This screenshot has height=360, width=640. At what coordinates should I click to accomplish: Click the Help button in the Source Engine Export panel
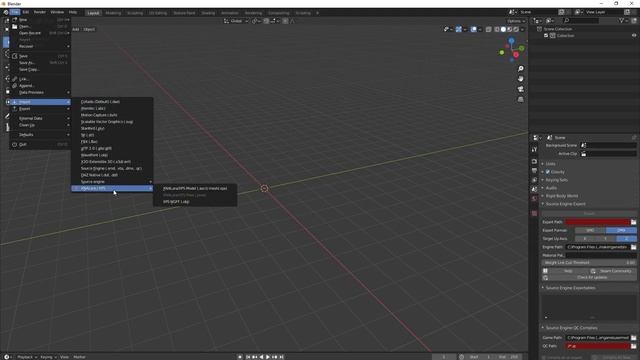pyautogui.click(x=565, y=271)
